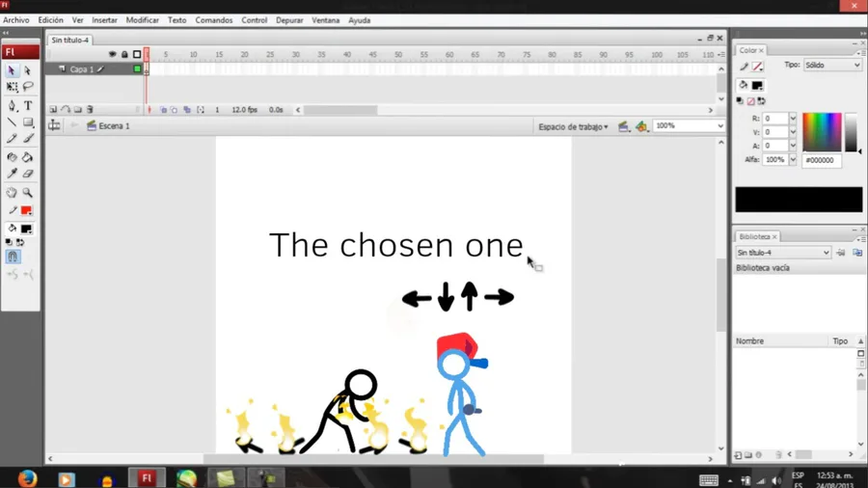Toggle show/hide all layers eye
Image resolution: width=868 pixels, height=488 pixels.
113,54
